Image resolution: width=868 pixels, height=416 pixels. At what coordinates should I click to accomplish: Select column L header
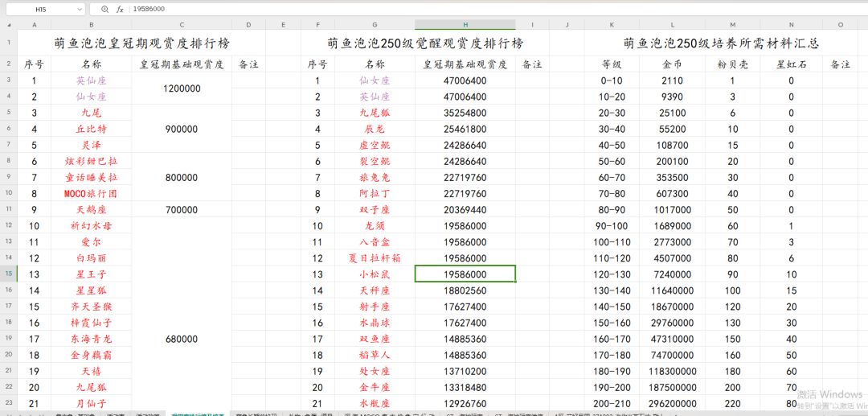[672, 25]
